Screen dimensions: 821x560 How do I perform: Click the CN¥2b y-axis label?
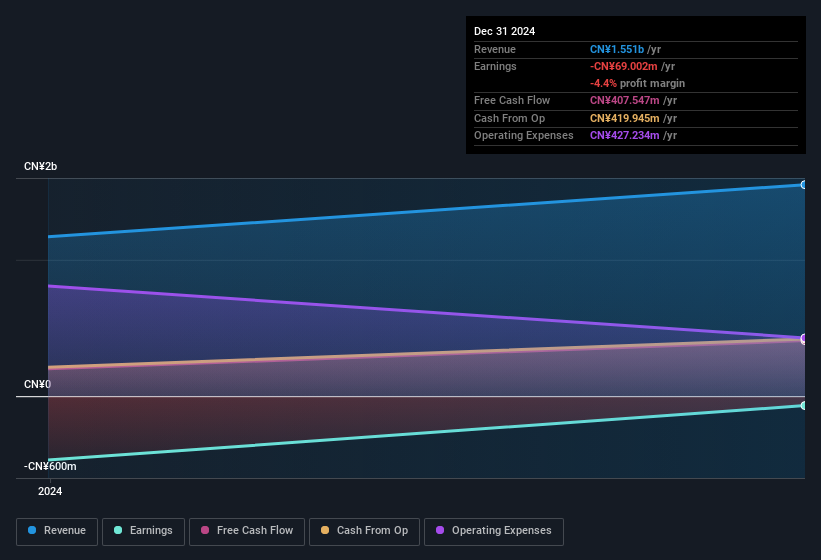pyautogui.click(x=40, y=166)
